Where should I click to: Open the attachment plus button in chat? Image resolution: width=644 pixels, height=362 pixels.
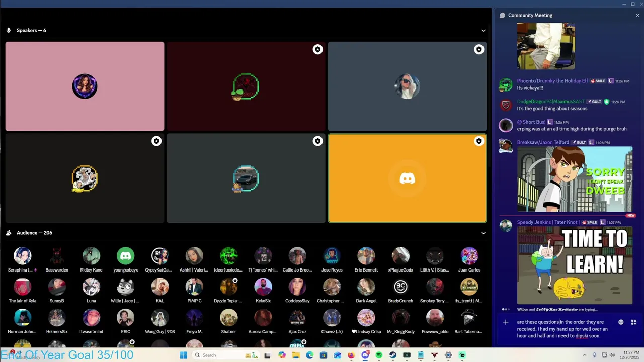[x=506, y=322]
